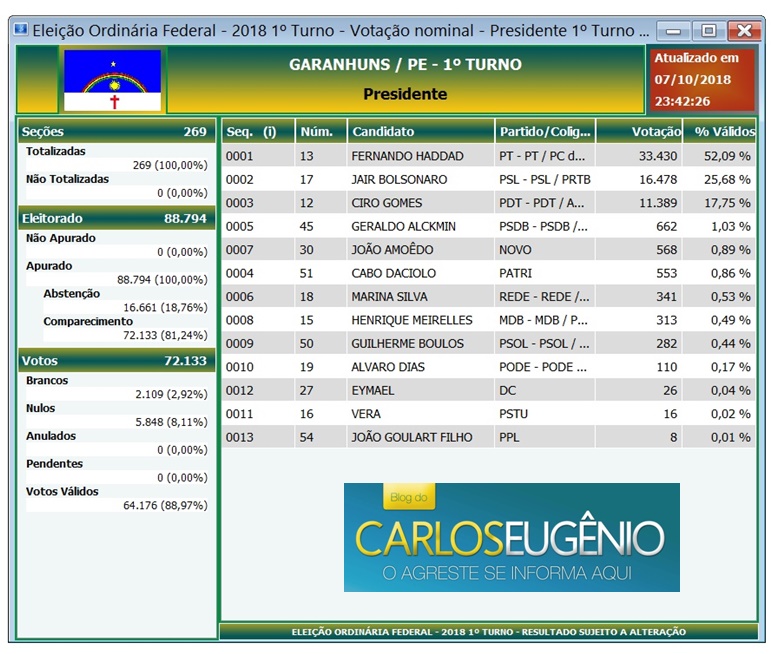Select the CIRO GOMES candidate name

[387, 203]
